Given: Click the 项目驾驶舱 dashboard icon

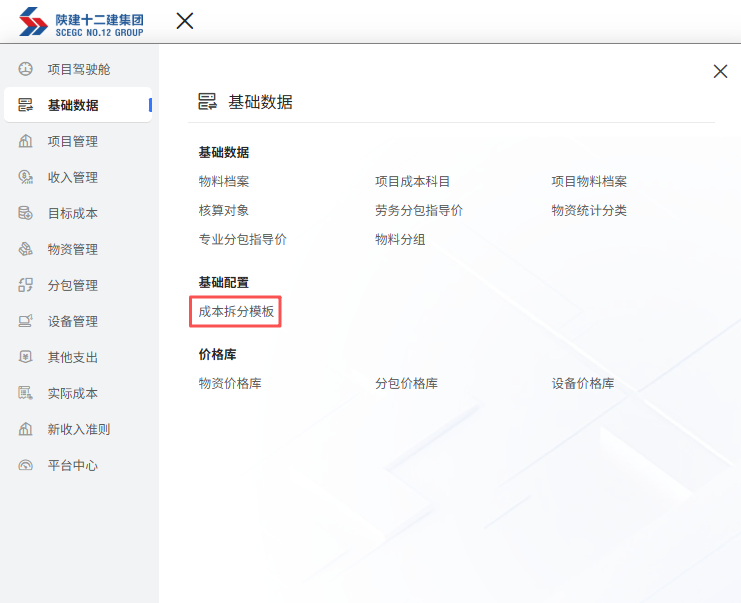Looking at the screenshot, I should [x=26, y=69].
